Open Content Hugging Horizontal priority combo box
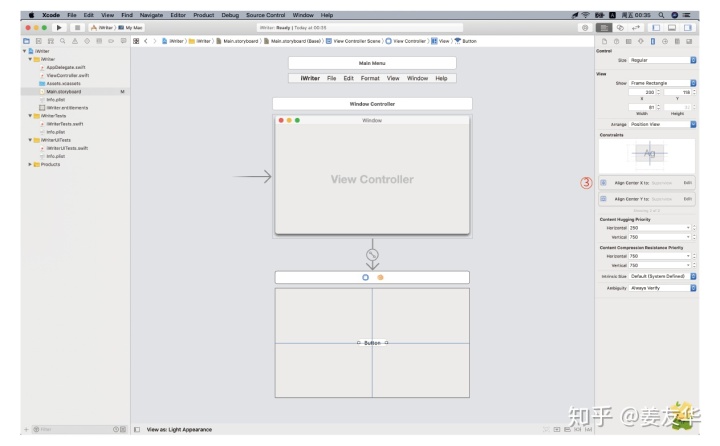Viewport: 720px width, 446px height. [x=659, y=228]
